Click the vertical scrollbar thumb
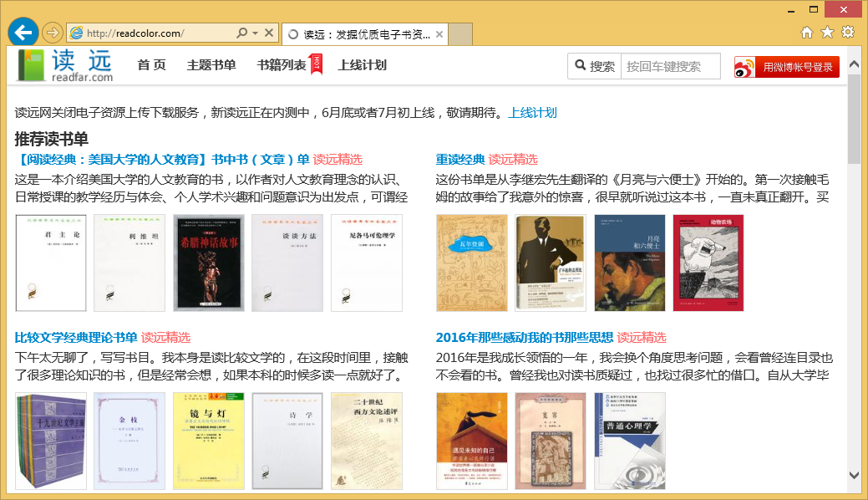This screenshot has width=868, height=500. tap(854, 118)
